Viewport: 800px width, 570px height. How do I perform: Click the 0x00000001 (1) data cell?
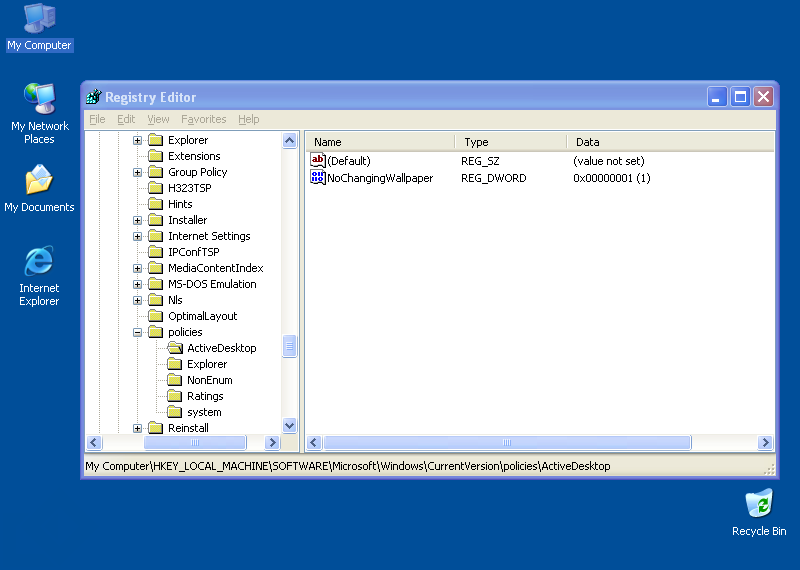click(612, 178)
